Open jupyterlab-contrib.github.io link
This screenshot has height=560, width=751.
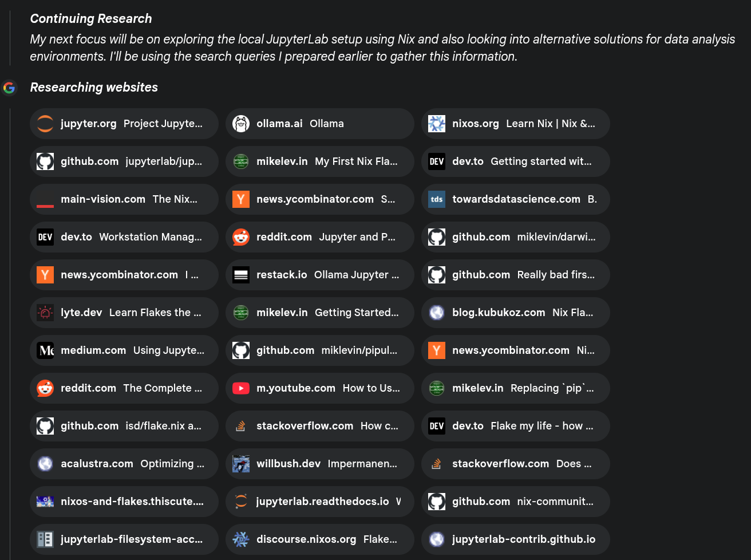point(516,539)
